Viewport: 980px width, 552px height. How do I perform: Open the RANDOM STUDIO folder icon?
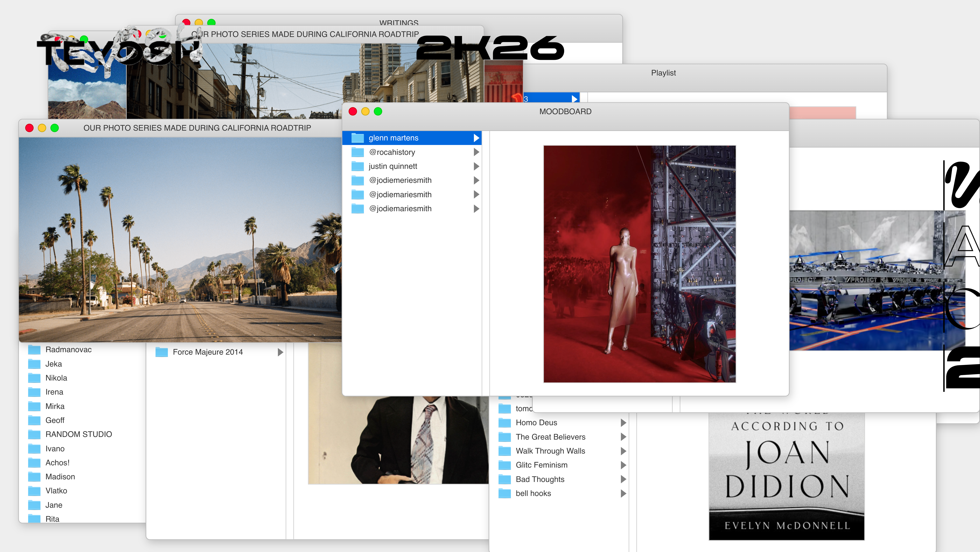34,434
